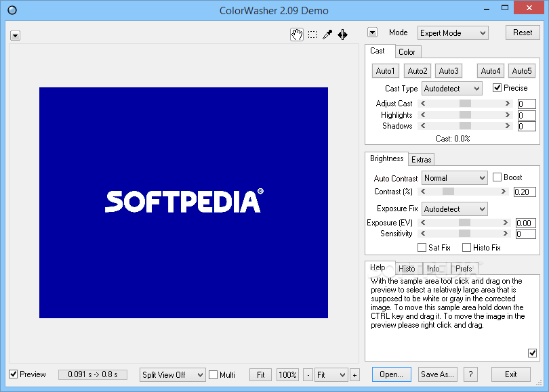This screenshot has width=549, height=392.
Task: Click the Highlights left arrow
Action: click(423, 115)
